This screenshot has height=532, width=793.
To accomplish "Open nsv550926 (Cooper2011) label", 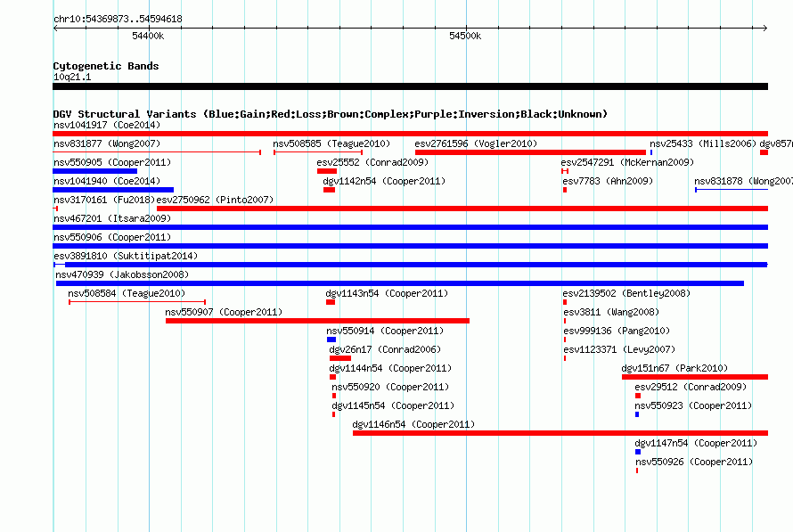I will (694, 462).
